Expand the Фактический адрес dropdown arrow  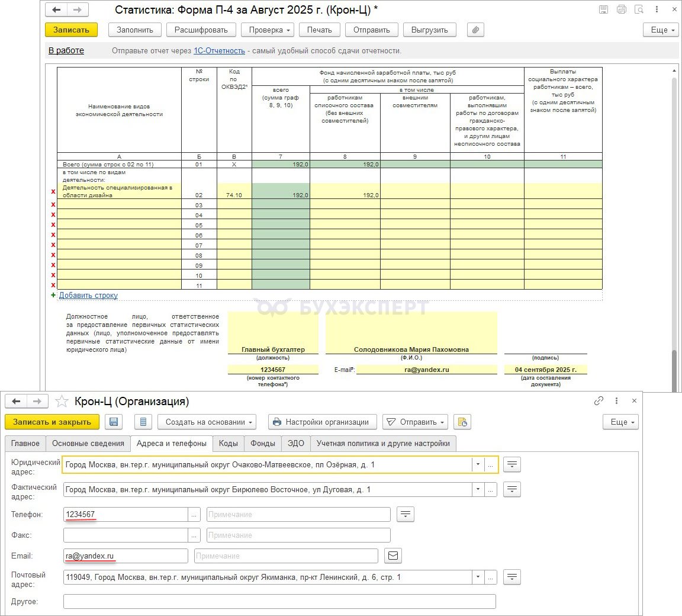point(478,489)
